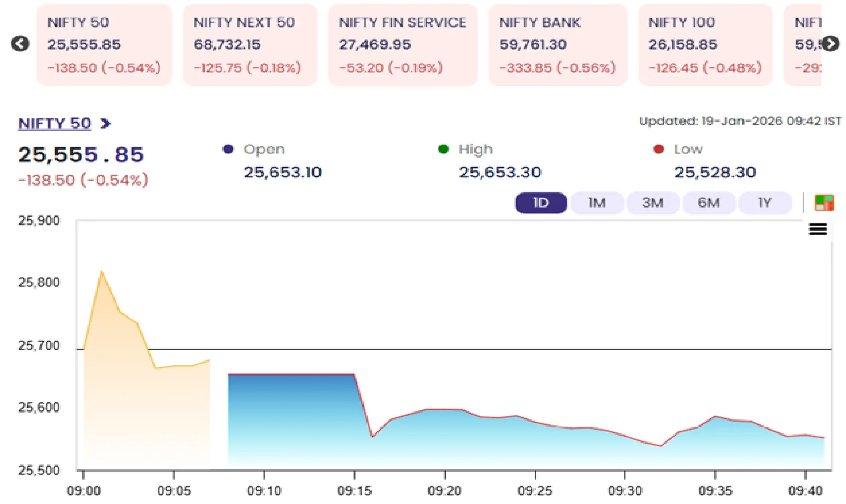Select the NIFTY NEXT 50 card
This screenshot has width=846, height=504.
coord(250,45)
